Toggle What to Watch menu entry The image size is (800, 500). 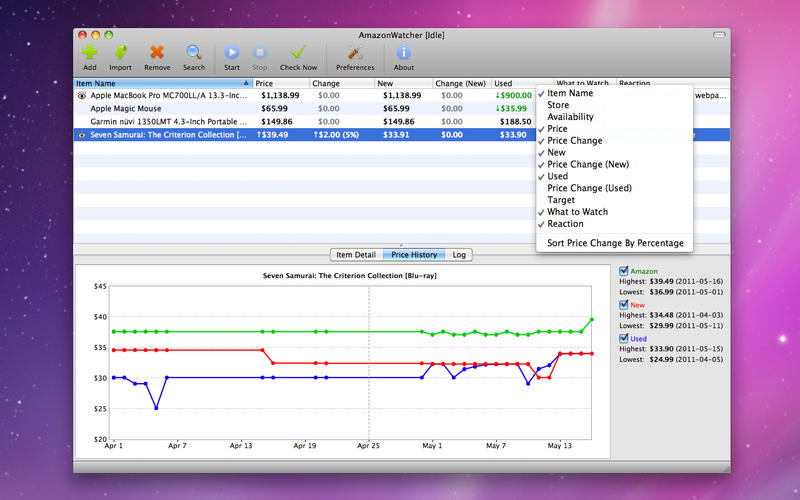(x=615, y=212)
